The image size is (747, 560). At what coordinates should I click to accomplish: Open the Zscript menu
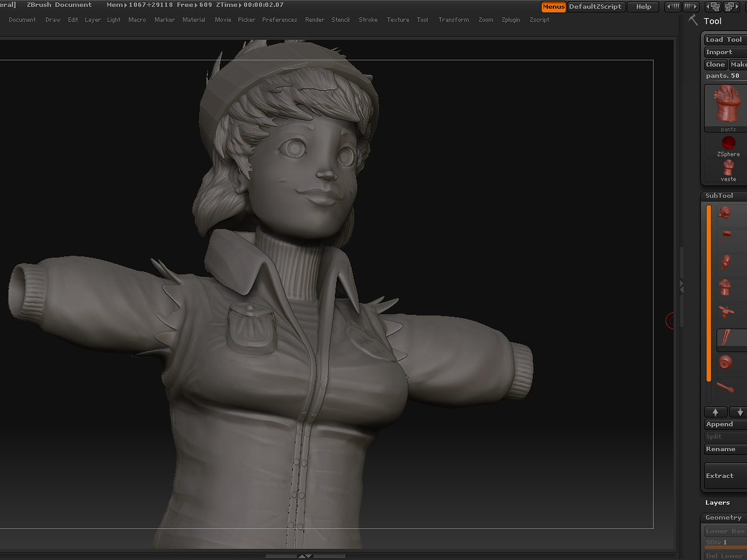[540, 20]
